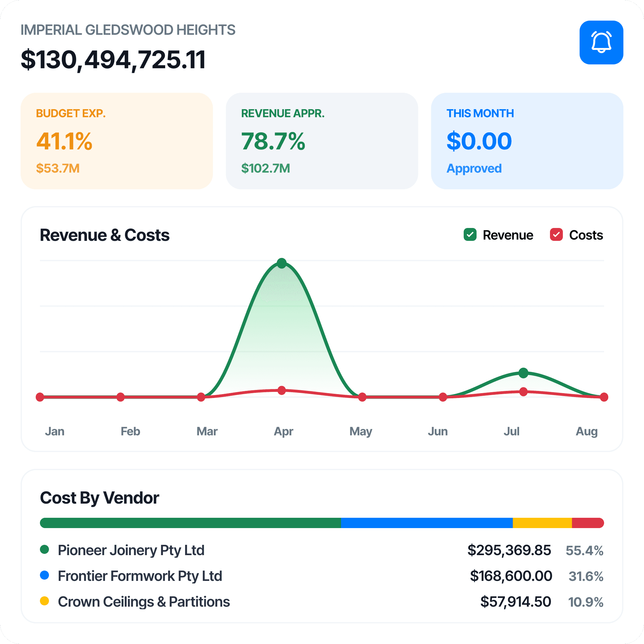This screenshot has height=644, width=644.
Task: Click the amount $57,914.50
Action: (516, 602)
